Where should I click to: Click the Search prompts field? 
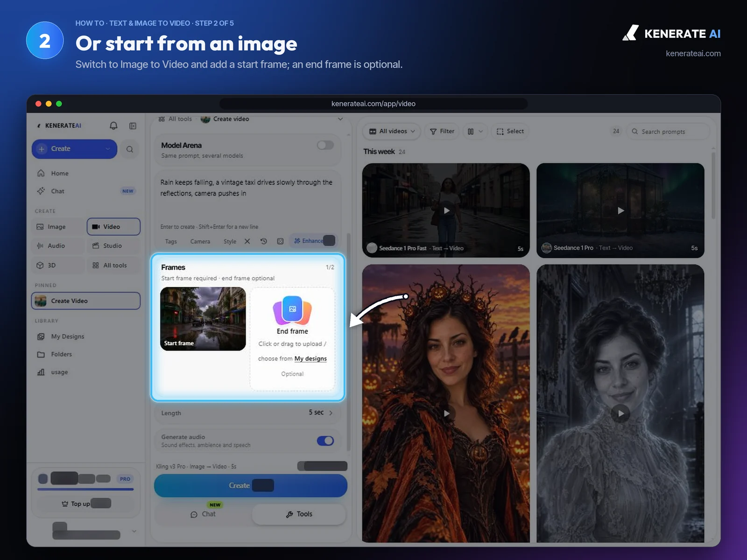click(668, 132)
